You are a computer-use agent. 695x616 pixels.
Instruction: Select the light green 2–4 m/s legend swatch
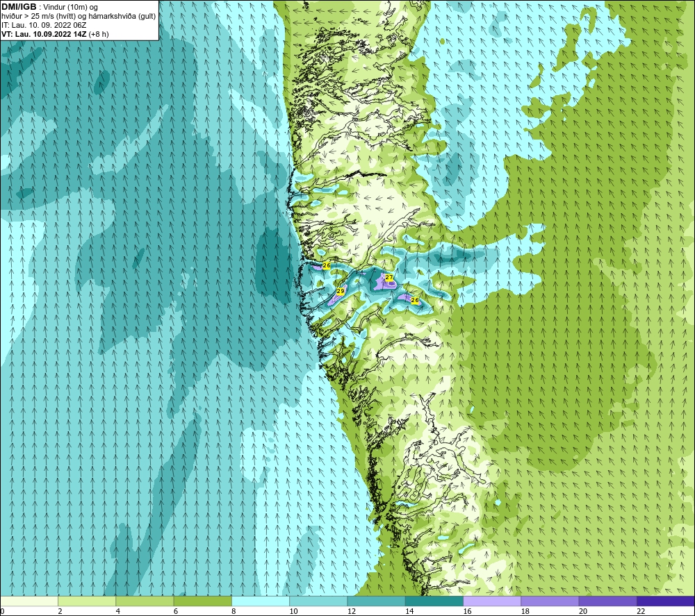(87, 601)
